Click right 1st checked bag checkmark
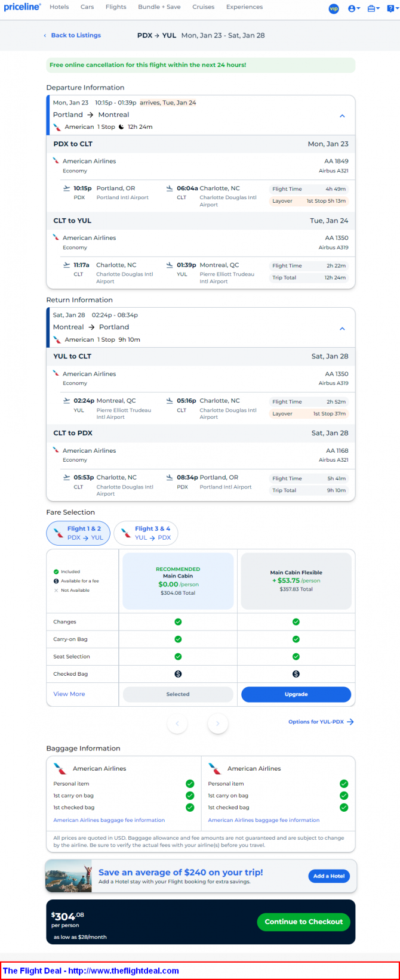 pyautogui.click(x=344, y=808)
